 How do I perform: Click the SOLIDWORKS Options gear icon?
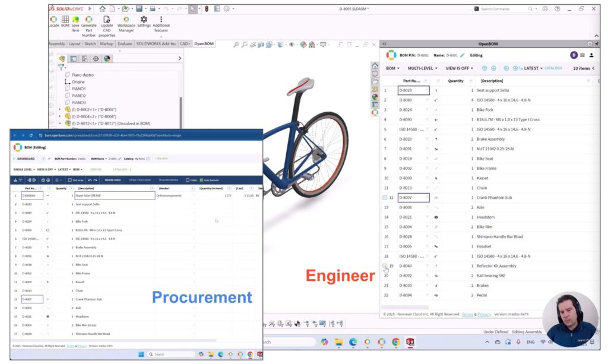227,8
